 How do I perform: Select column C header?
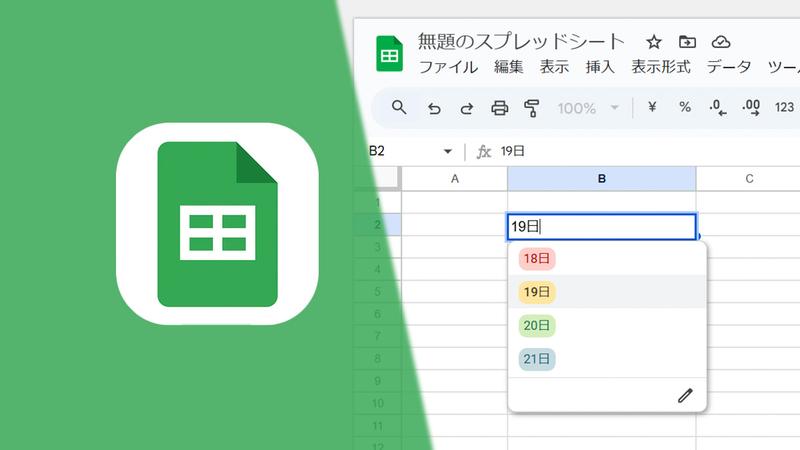click(748, 179)
